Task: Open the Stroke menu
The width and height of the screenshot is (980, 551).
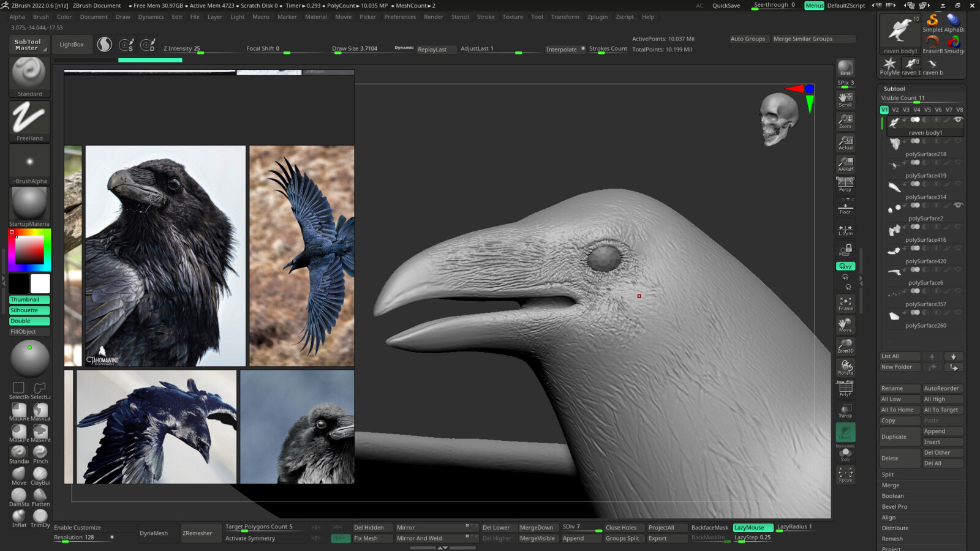Action: [x=486, y=17]
